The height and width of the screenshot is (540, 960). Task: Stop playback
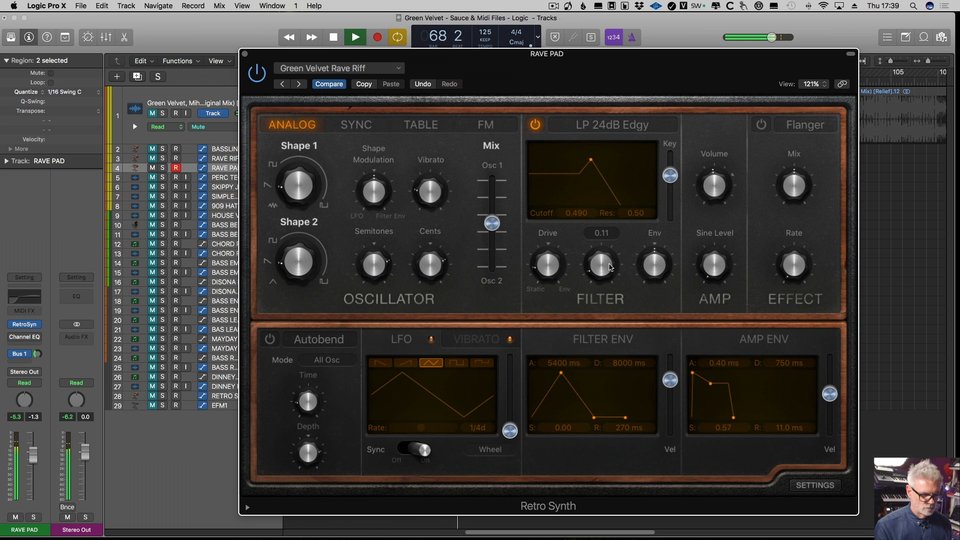click(x=333, y=37)
